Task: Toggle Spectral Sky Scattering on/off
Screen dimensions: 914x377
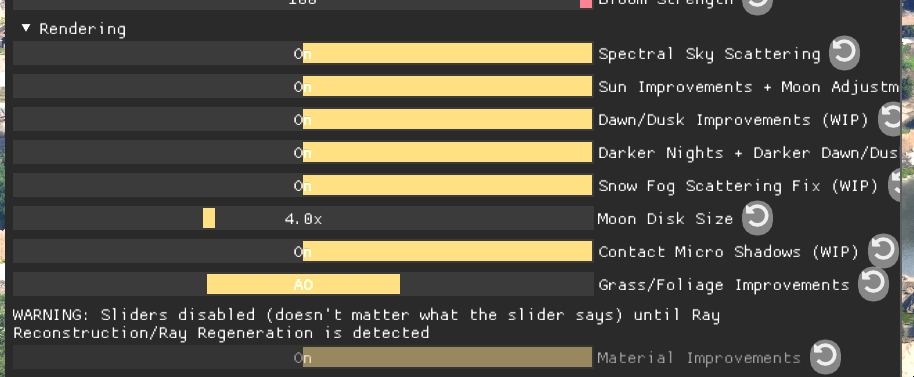Action: pos(303,54)
